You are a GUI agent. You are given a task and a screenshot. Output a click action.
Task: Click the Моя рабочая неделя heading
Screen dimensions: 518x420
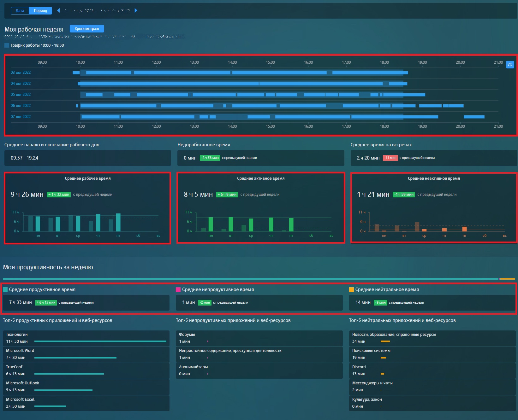click(x=34, y=29)
